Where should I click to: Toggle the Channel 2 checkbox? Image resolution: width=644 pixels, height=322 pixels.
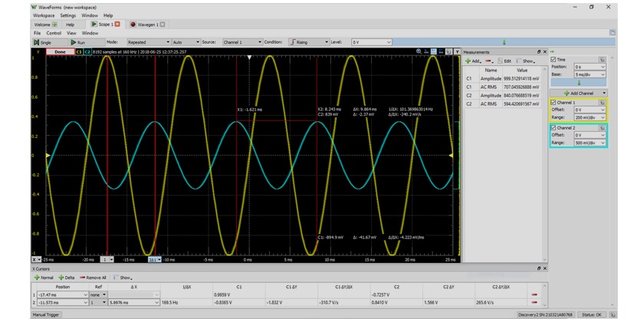tap(554, 128)
